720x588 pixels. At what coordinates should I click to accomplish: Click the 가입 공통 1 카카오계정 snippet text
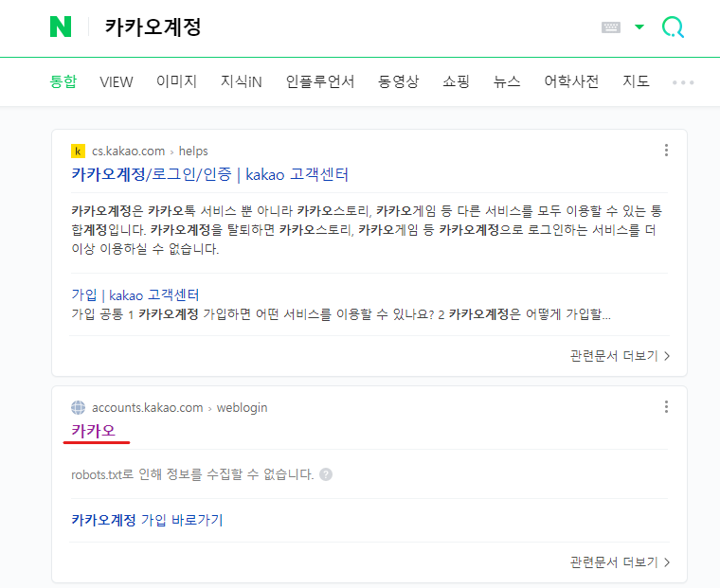click(x=341, y=314)
